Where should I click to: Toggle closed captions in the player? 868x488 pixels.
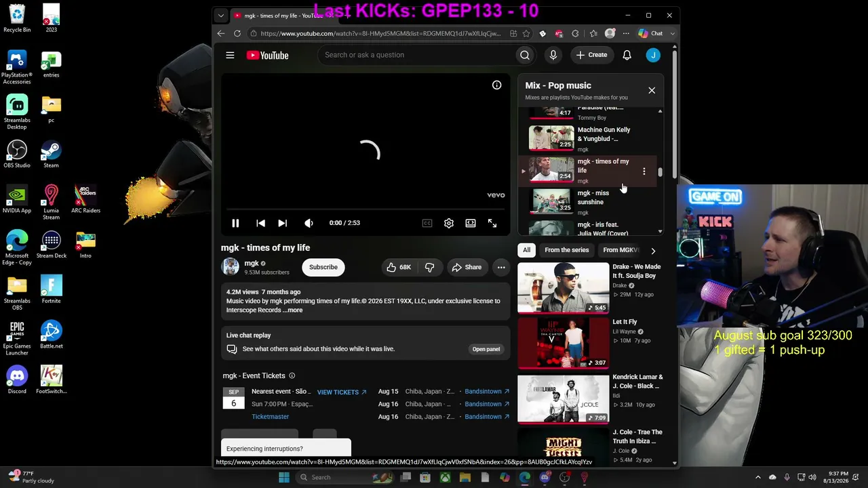click(x=427, y=223)
